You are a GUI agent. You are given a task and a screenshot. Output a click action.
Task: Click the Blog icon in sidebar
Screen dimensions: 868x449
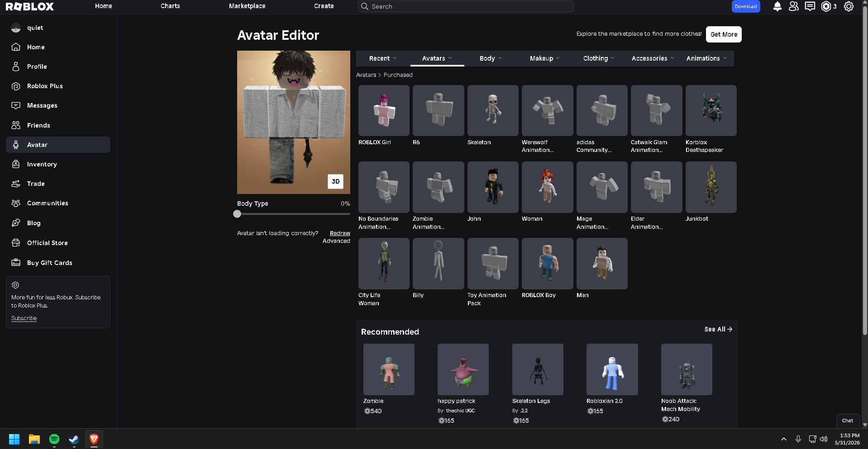coord(16,223)
